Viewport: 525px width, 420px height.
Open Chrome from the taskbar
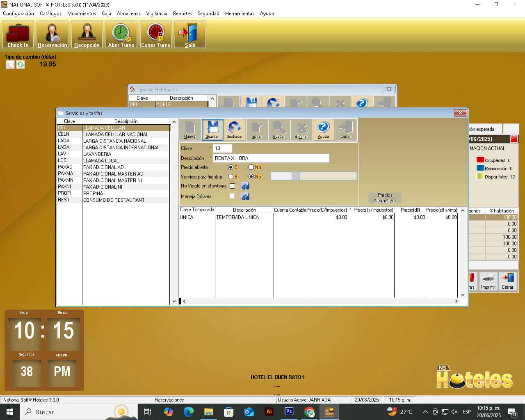pyautogui.click(x=309, y=411)
